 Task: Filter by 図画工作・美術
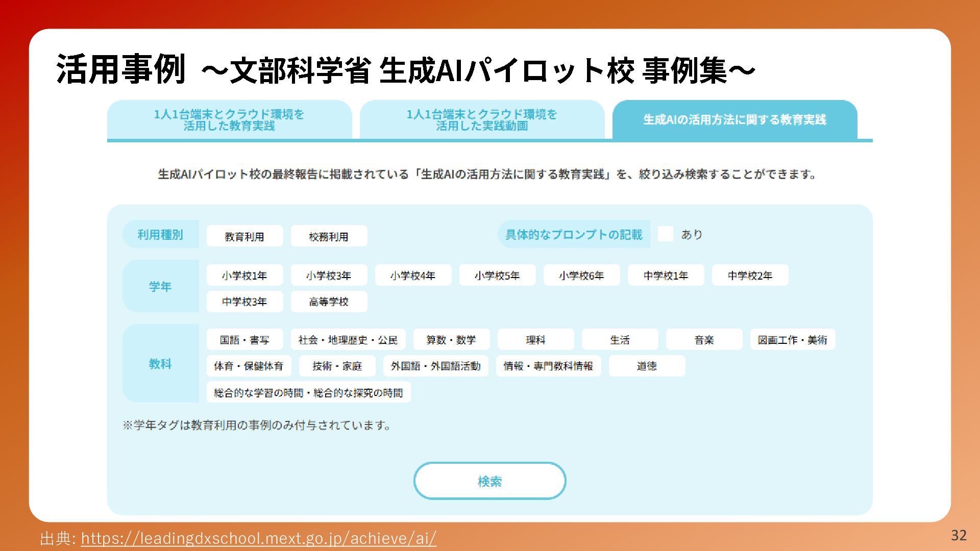point(793,340)
